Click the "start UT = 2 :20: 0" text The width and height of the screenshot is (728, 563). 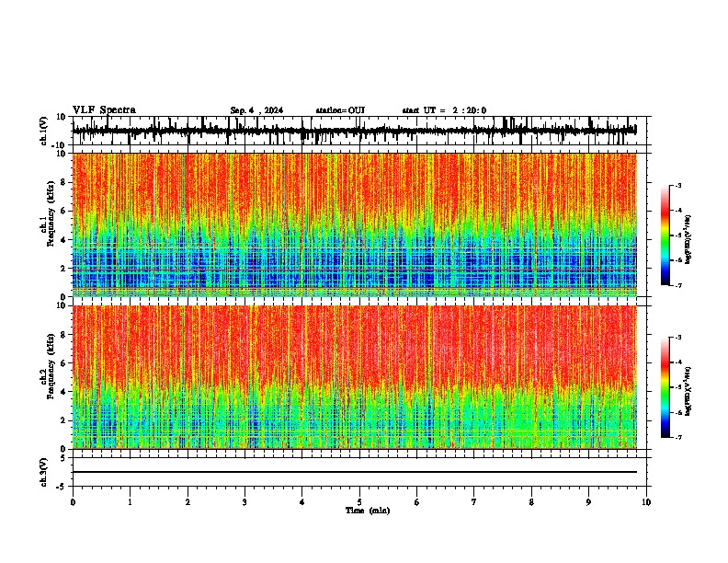444,110
